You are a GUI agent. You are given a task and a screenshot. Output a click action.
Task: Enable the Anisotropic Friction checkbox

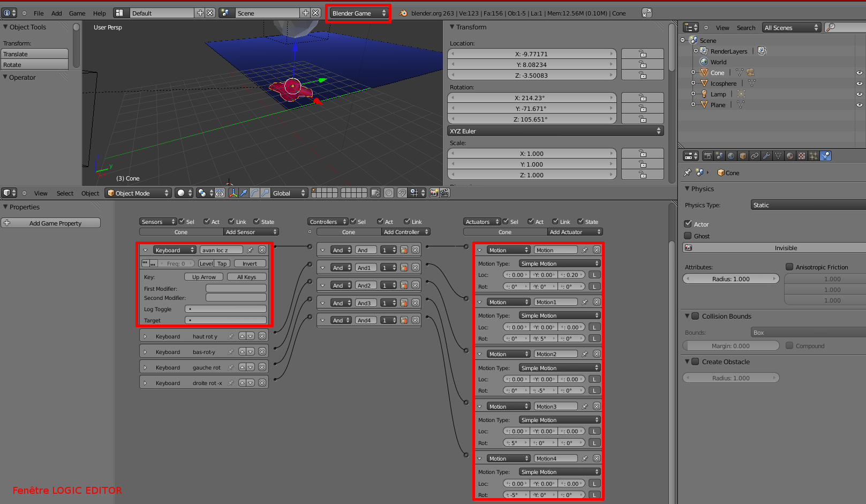[x=789, y=267]
